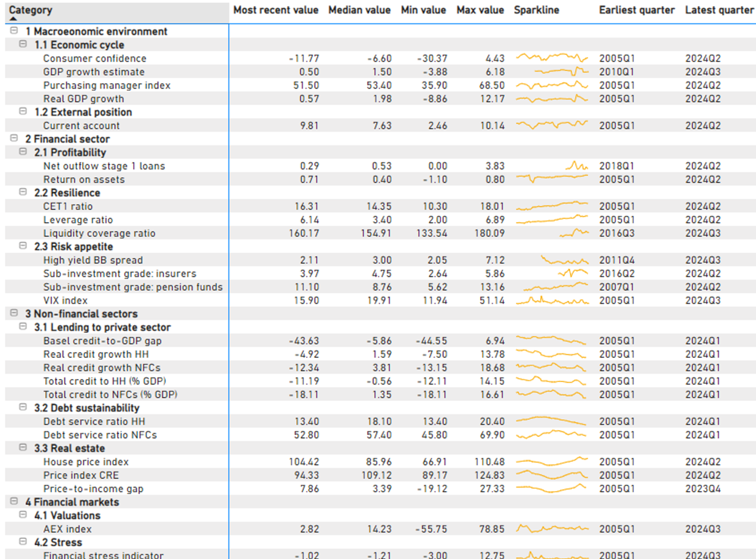Viewport: 756px width, 559px height.
Task: Click the Earliest quarter column header
Action: coord(636,10)
